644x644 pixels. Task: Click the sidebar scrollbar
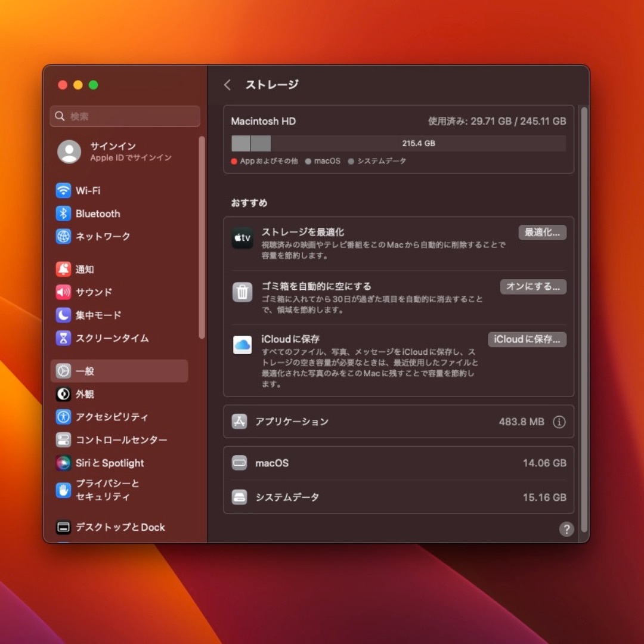(202, 237)
